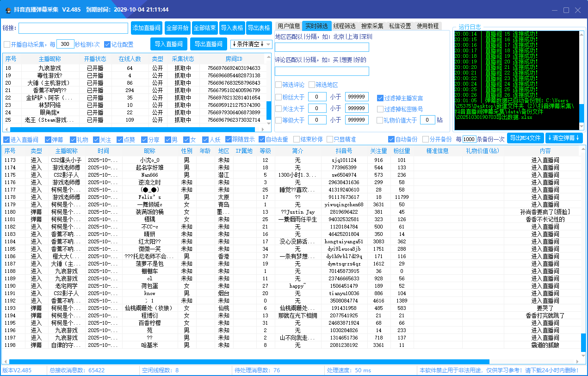Toggle the 开播自动采集 checkbox

click(7, 44)
